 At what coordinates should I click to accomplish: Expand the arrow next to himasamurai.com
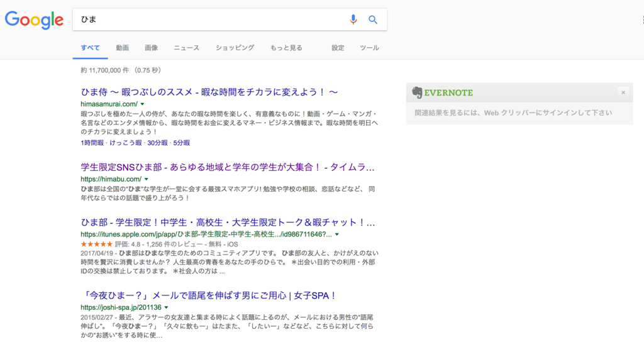(x=143, y=104)
